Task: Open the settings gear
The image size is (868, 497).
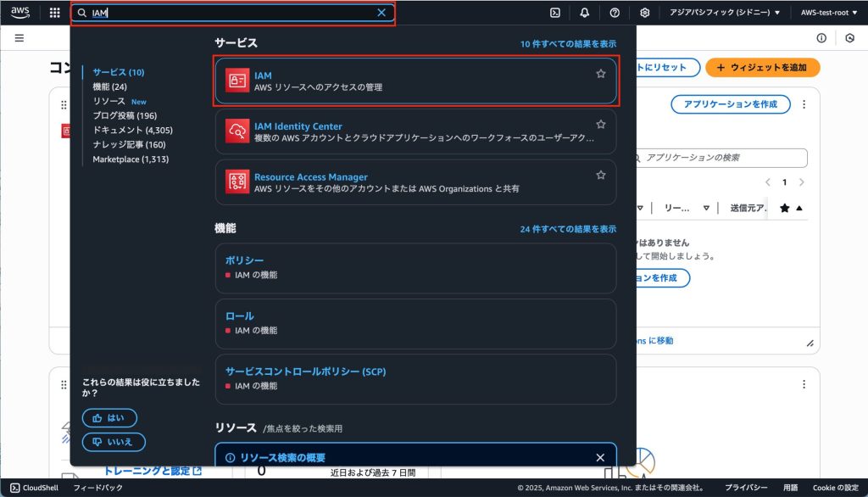Action: pyautogui.click(x=644, y=12)
